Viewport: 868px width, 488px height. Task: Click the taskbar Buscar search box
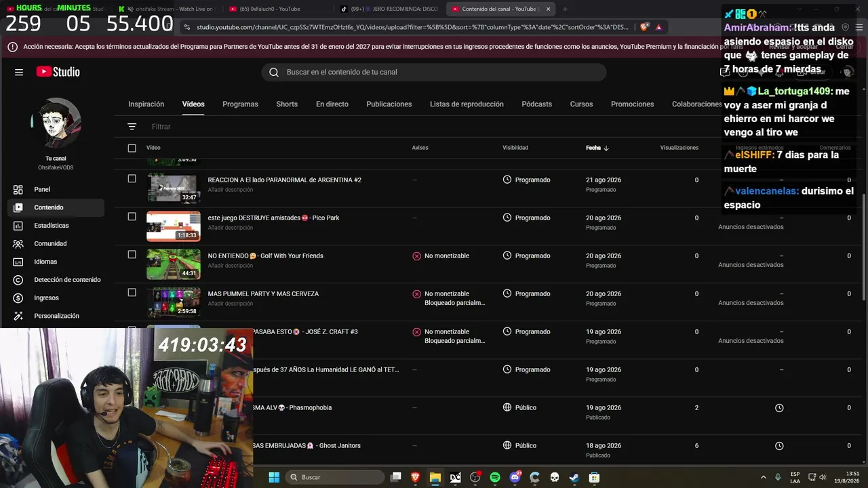coord(334,477)
